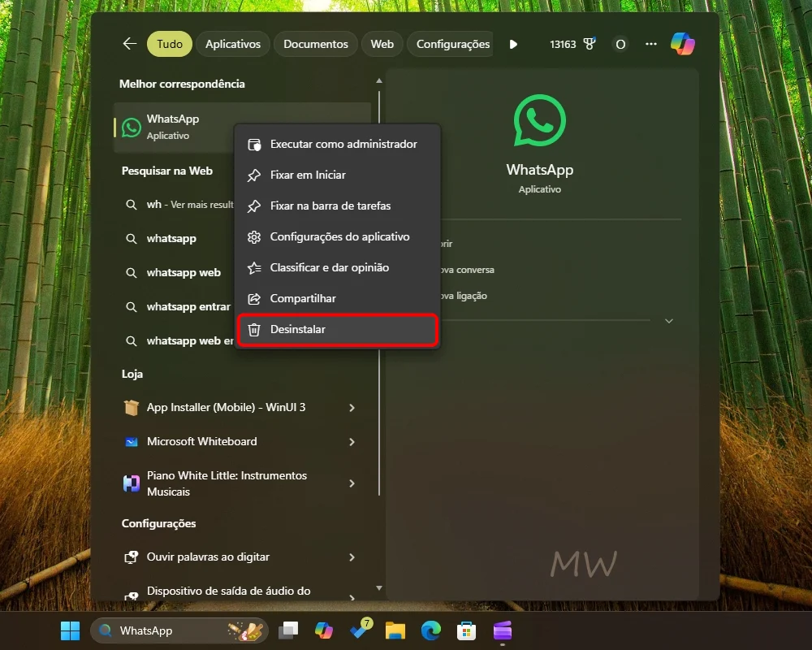The height and width of the screenshot is (650, 812).
Task: Open Copilot from the search panel header
Action: pyautogui.click(x=683, y=44)
